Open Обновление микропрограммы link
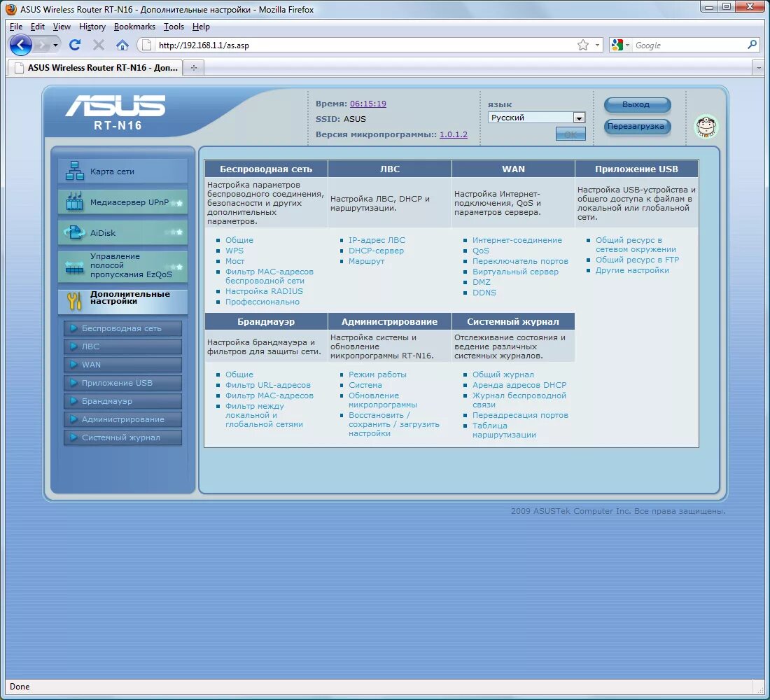This screenshot has width=770, height=700. tap(382, 400)
